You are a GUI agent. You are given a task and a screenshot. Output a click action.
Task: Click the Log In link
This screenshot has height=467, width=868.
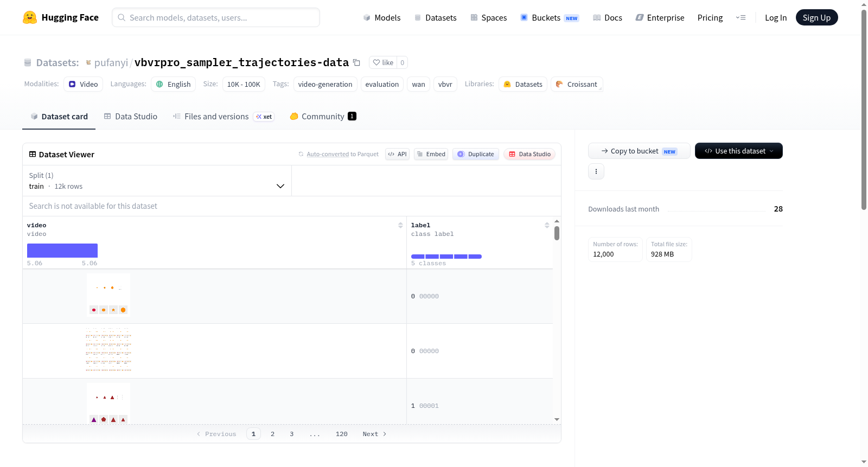(776, 17)
